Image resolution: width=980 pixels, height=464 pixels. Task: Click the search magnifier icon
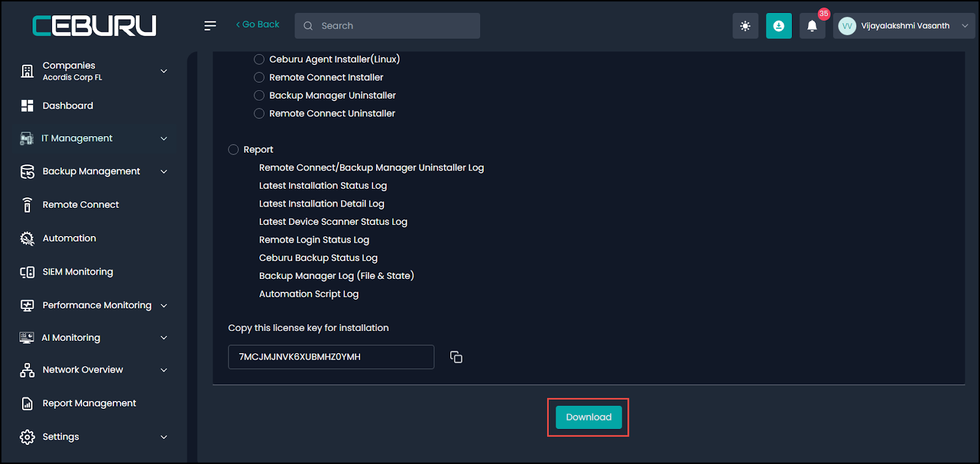tap(308, 26)
